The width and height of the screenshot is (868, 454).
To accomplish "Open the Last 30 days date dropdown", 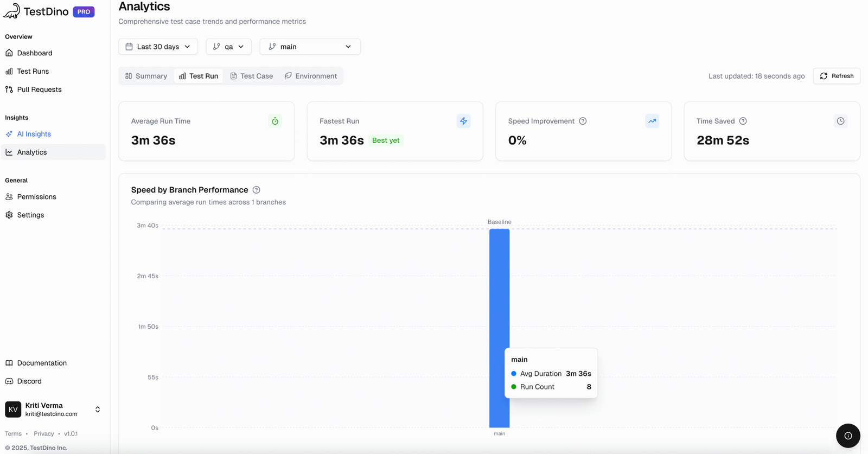I will pos(158,47).
